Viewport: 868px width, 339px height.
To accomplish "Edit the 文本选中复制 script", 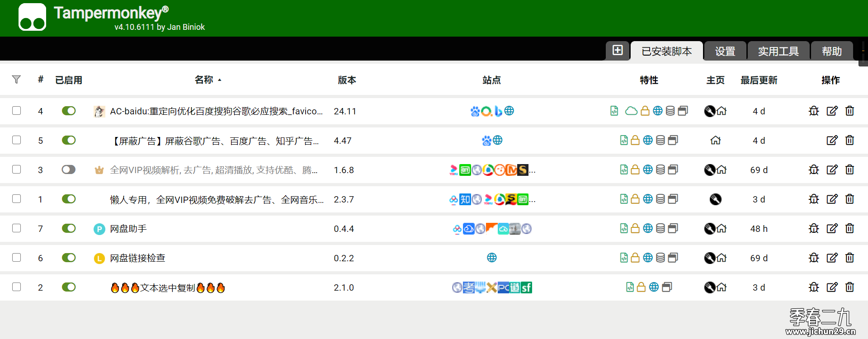I will pyautogui.click(x=832, y=287).
